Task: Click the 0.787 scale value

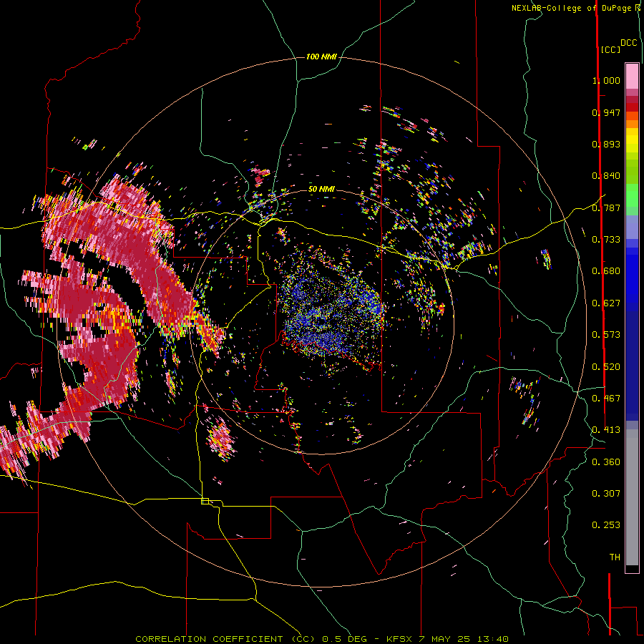Action: [606, 208]
